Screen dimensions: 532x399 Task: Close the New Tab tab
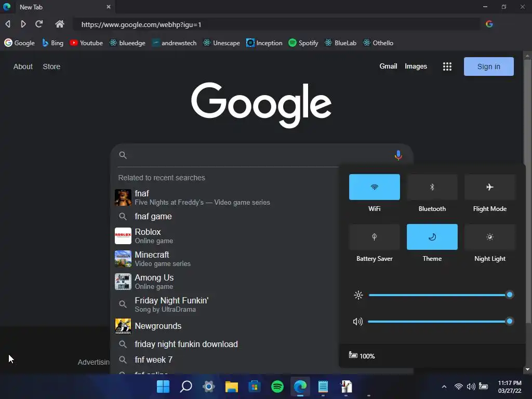click(x=109, y=7)
